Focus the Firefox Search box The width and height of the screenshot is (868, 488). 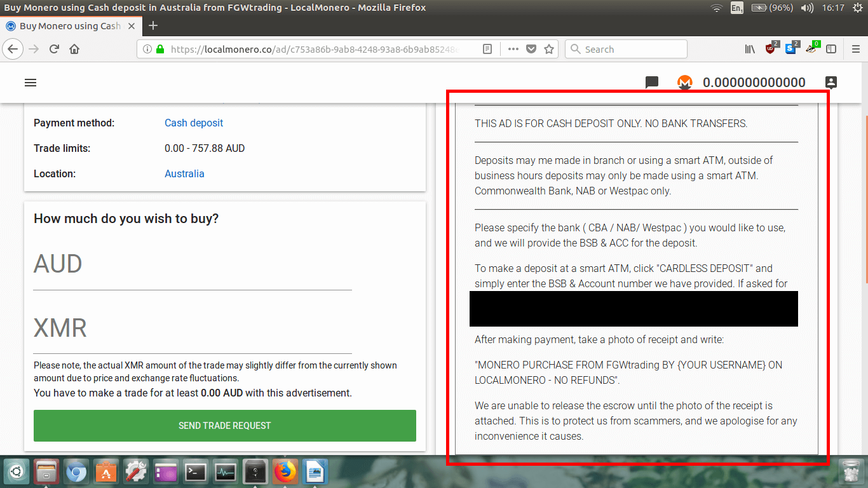pyautogui.click(x=626, y=49)
